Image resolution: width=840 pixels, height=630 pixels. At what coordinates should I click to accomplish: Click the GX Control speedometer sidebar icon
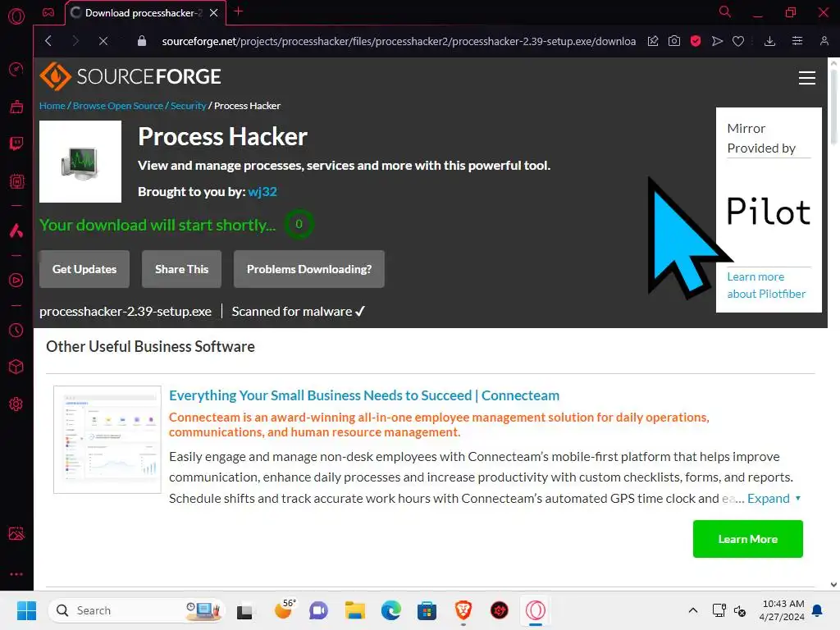point(16,69)
